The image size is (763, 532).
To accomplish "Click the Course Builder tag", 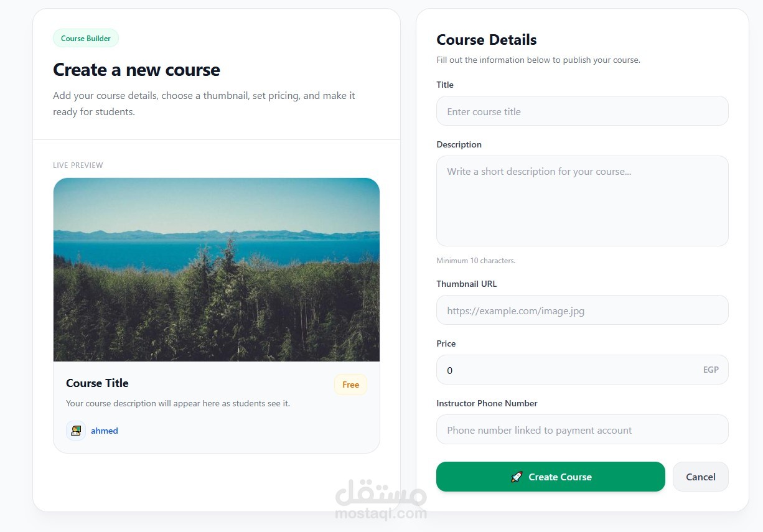I will coord(86,38).
